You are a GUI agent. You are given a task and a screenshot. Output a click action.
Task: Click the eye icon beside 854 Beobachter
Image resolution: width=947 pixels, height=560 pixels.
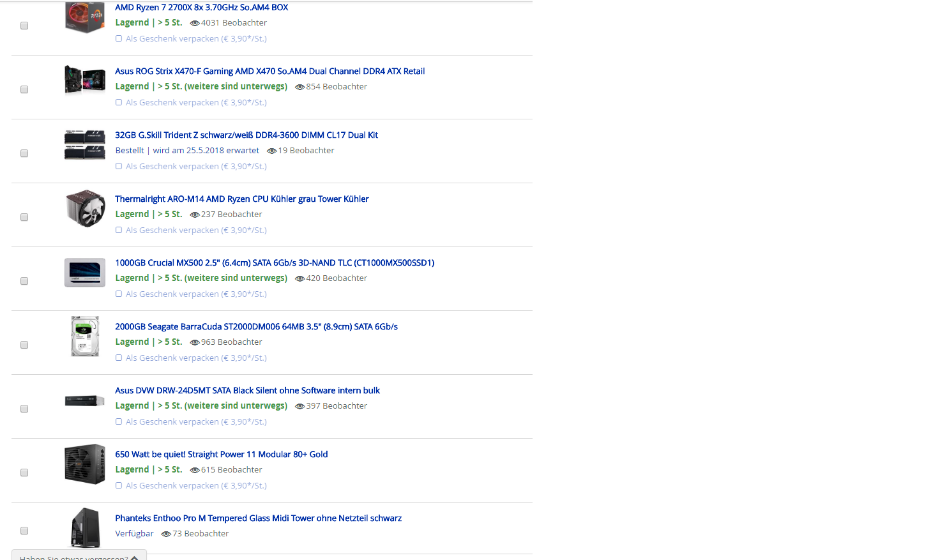(x=299, y=87)
